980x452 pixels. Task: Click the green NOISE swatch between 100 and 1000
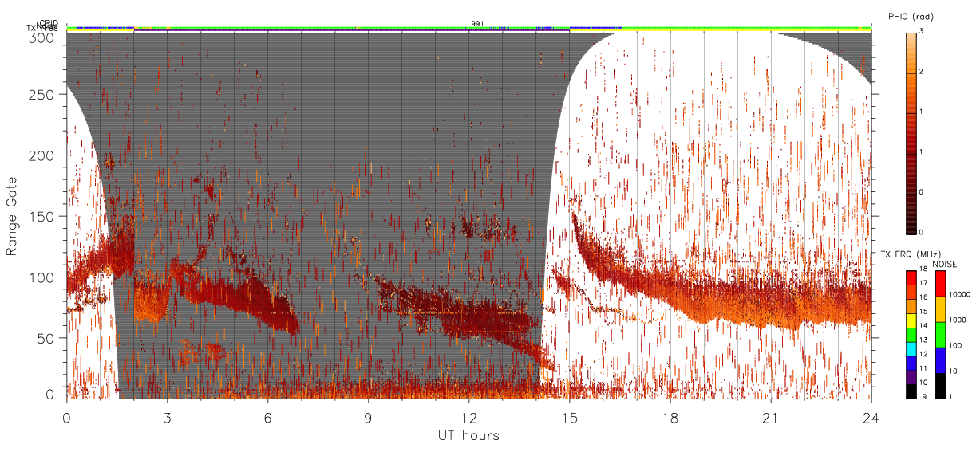coord(941,335)
